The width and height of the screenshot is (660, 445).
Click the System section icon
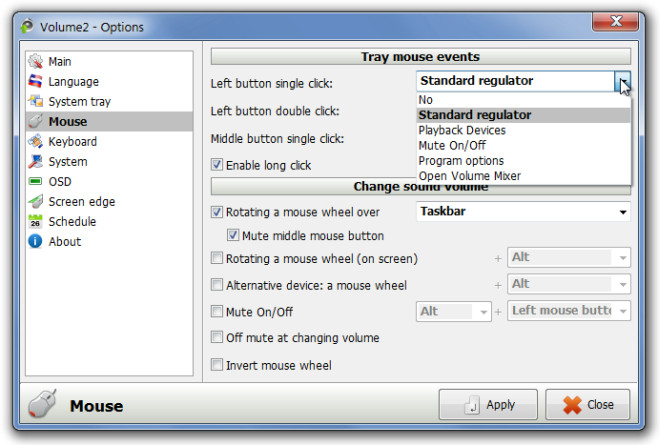tap(35, 161)
